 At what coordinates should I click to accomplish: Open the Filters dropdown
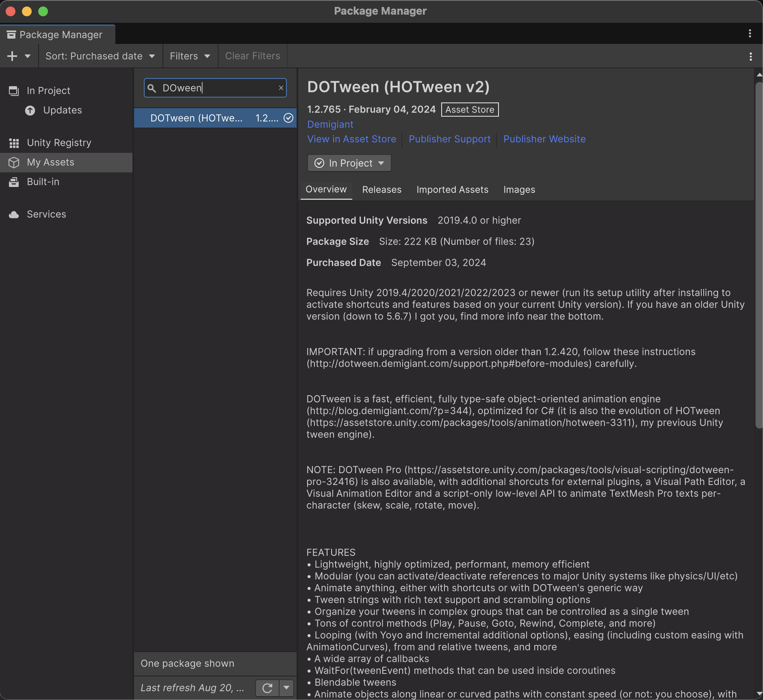[x=190, y=56]
